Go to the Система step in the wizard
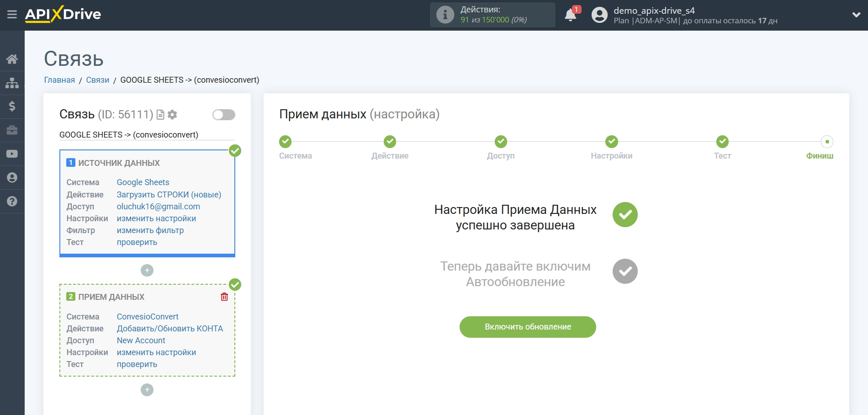 pyautogui.click(x=286, y=142)
